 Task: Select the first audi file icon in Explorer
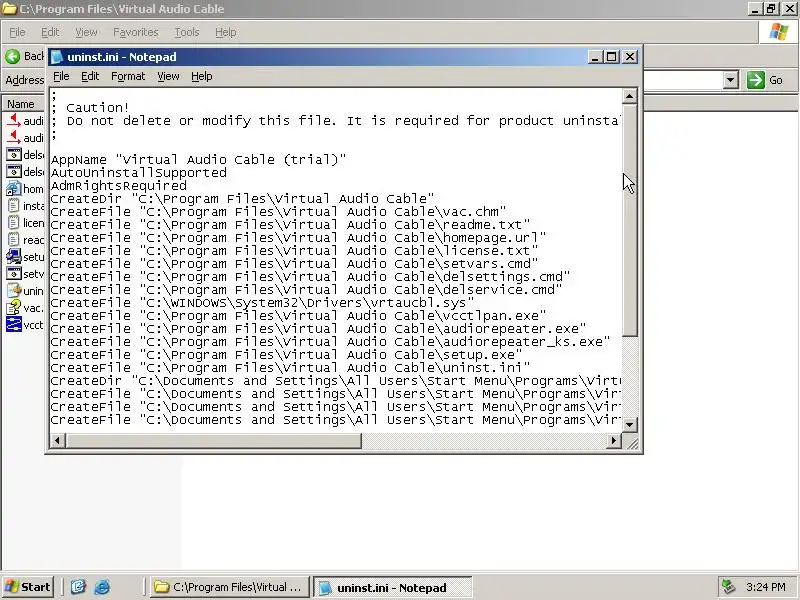14,120
